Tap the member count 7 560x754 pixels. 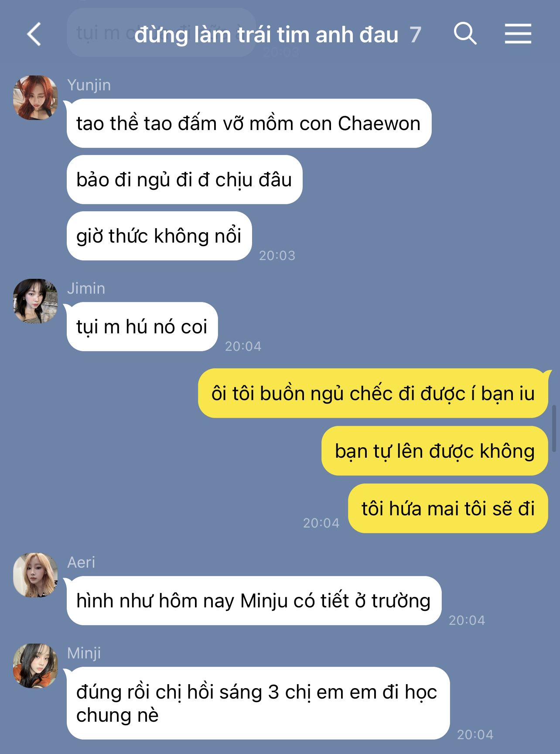(x=415, y=35)
